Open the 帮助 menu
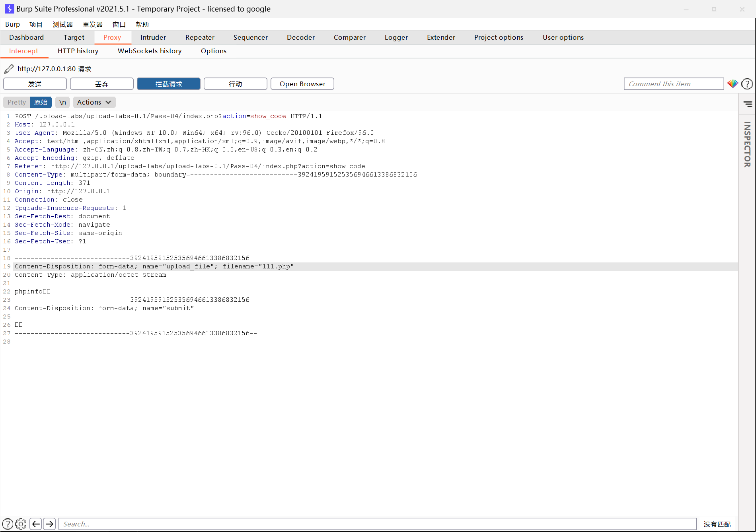The width and height of the screenshot is (756, 532). tap(142, 24)
